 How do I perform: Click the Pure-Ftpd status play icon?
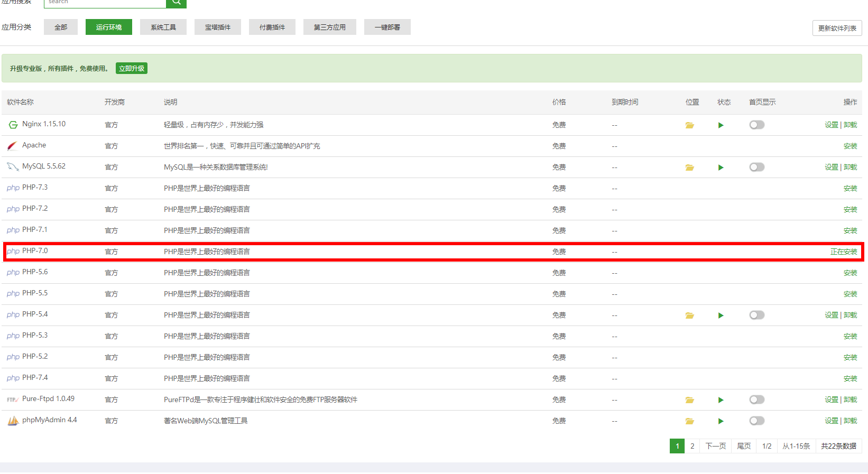pyautogui.click(x=721, y=400)
